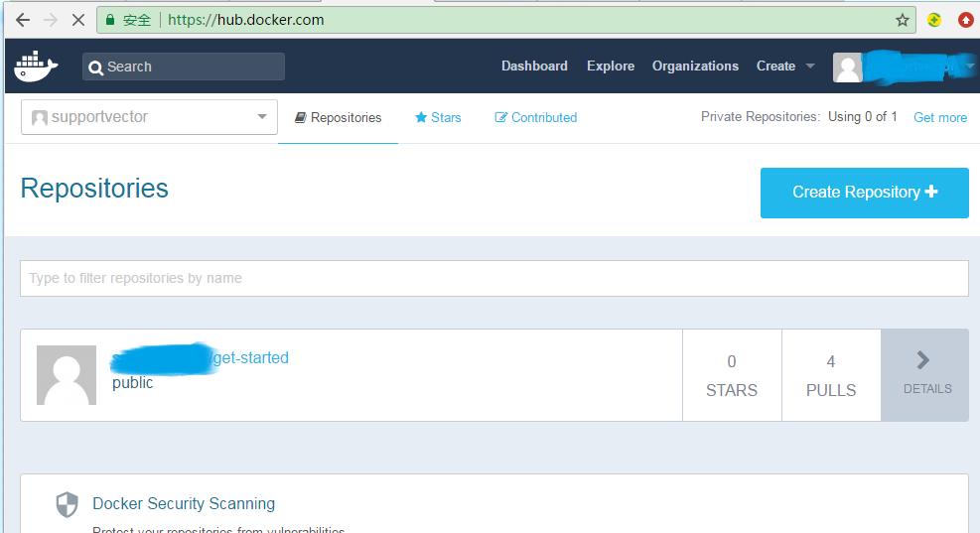The height and width of the screenshot is (533, 980).
Task: Click the Docker whale logo
Action: (36, 67)
